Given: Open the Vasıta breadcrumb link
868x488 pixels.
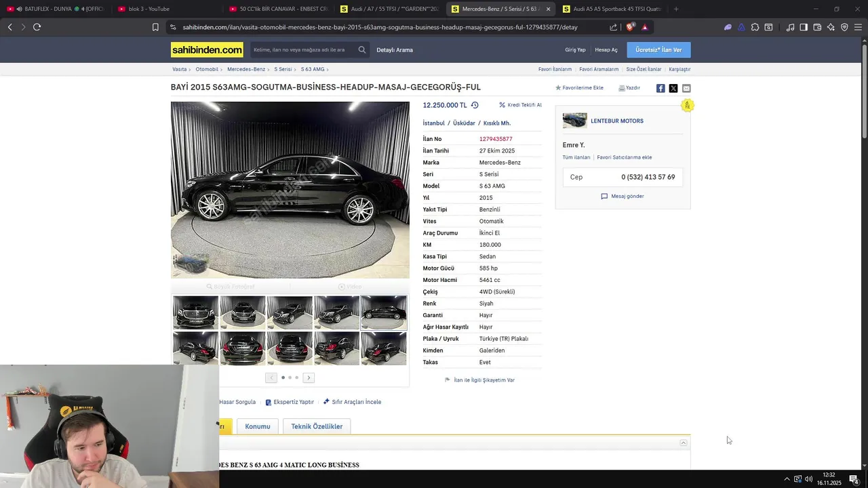Looking at the screenshot, I should (179, 69).
